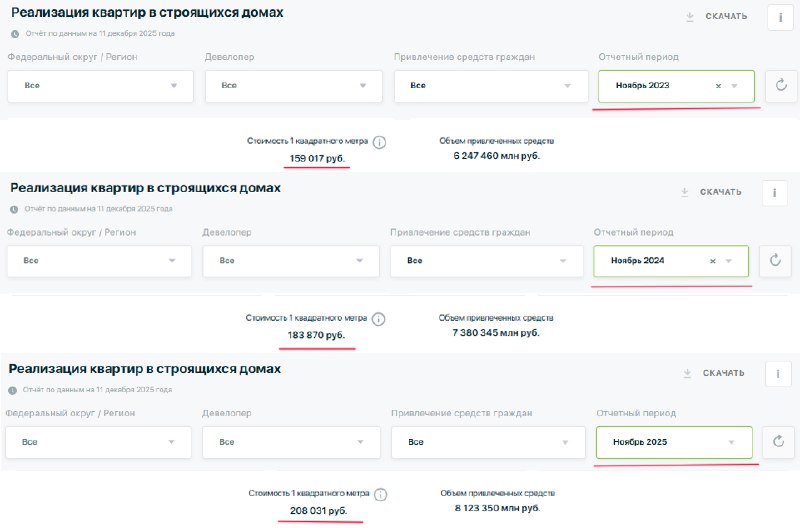Open citizen funds dropdown in Ноябрь 2023 panel

[x=491, y=86]
